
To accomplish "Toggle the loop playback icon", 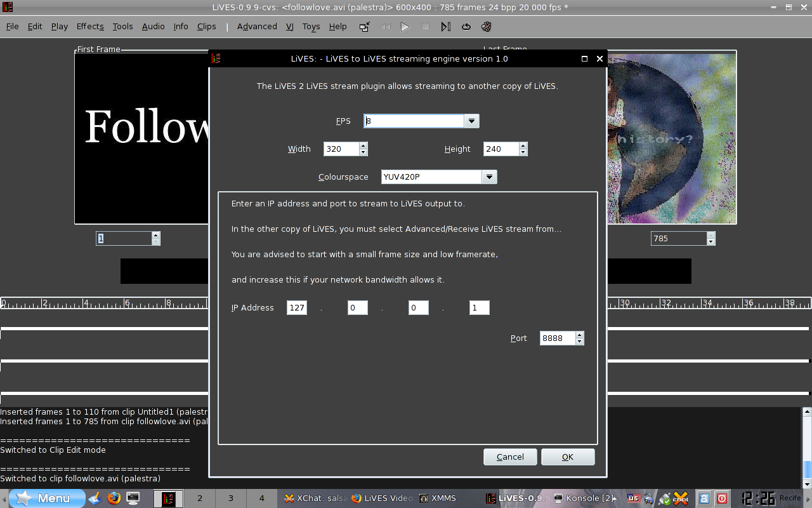I will tap(466, 27).
